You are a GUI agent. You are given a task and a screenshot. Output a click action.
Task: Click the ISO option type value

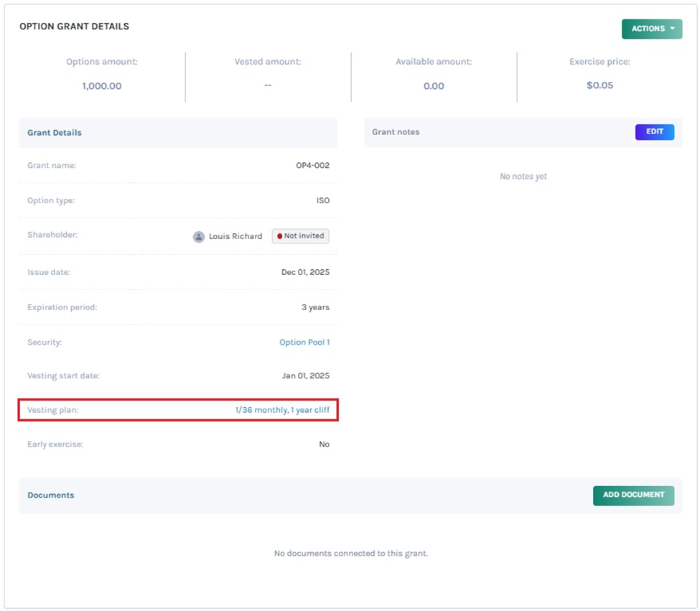(x=323, y=200)
